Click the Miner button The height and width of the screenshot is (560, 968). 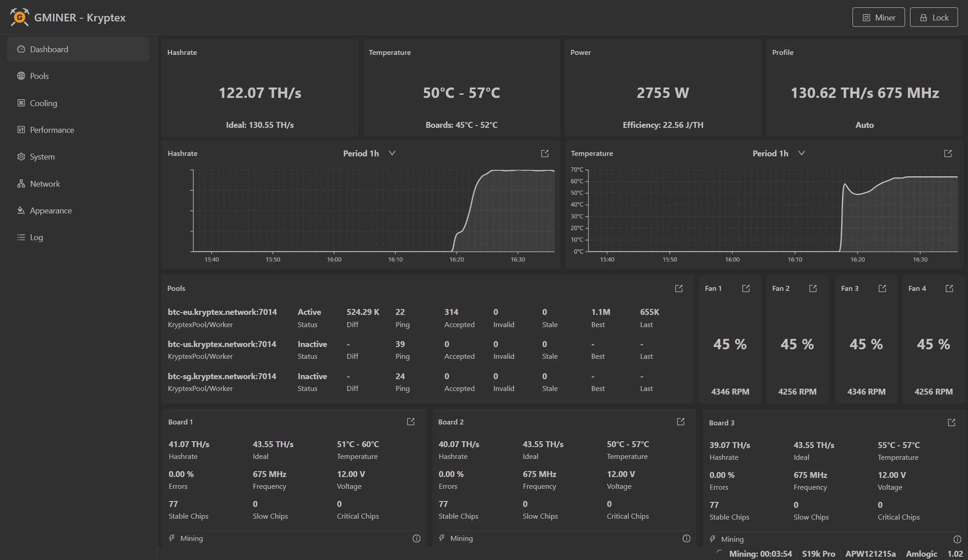pyautogui.click(x=878, y=17)
